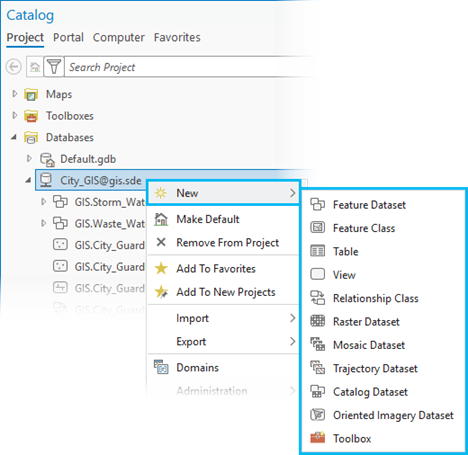
Task: Create a new Trajectory Dataset
Action: (x=383, y=368)
